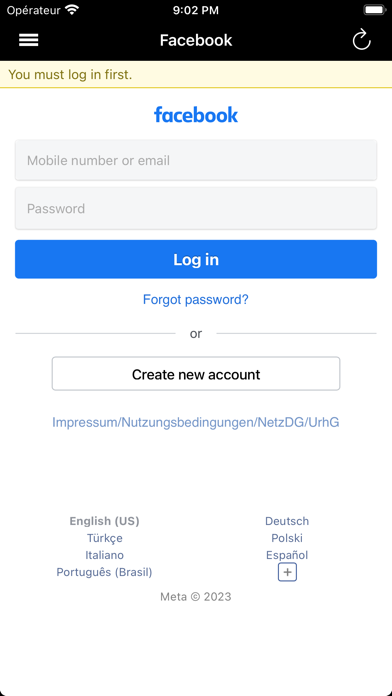Screen dimensions: 392x696
Task: Switch language to Polski
Action: pos(287,538)
